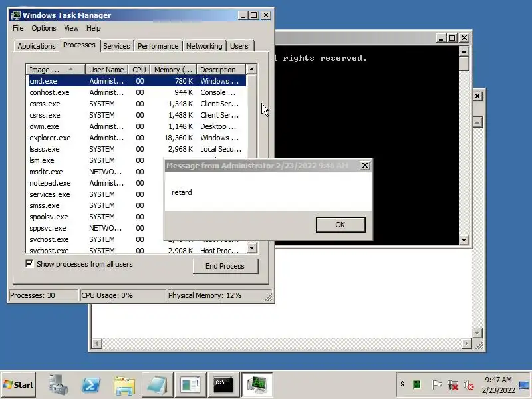Click command prompt scroll down arrow
Image resolution: width=532 pixels, height=399 pixels.
click(464, 240)
